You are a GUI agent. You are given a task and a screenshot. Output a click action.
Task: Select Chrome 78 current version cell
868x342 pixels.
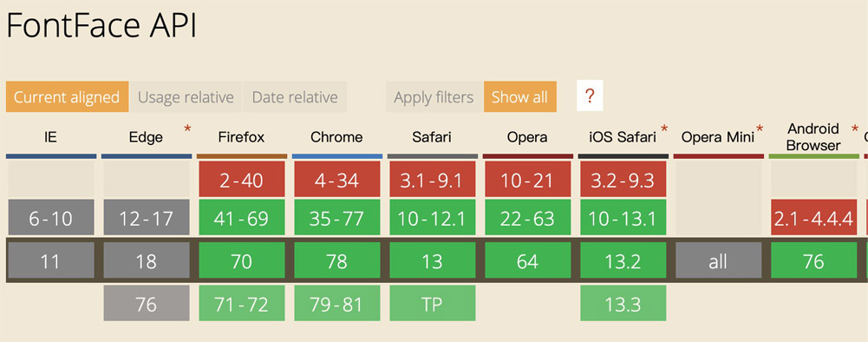coord(336,260)
